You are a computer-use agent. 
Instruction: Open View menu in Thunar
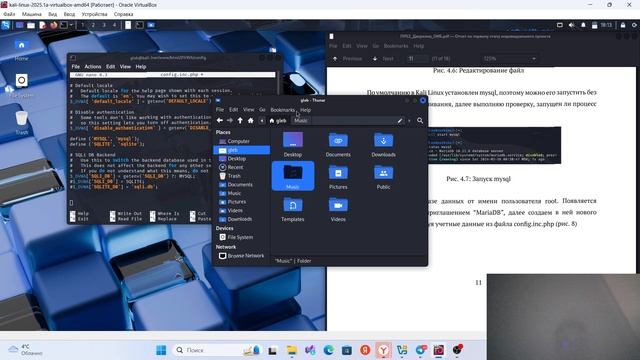click(249, 110)
